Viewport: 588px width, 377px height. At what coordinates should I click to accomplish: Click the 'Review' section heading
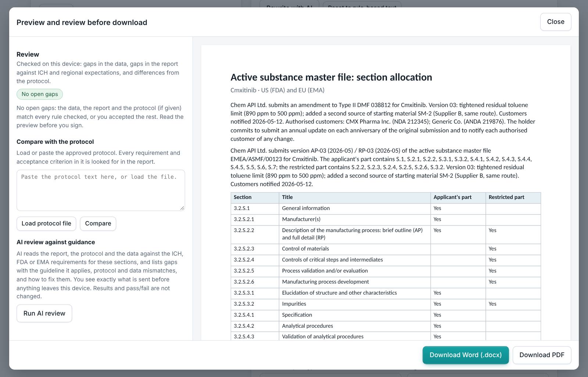[x=28, y=54]
